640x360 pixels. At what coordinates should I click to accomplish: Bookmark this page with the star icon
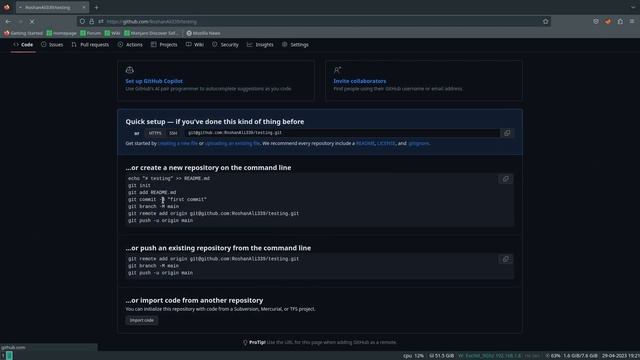[546, 21]
